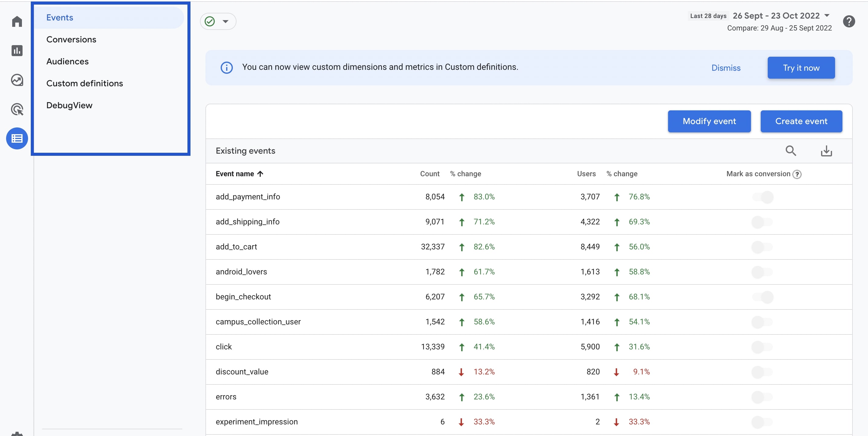Click the 13.2% decrease for discount_value count
The image size is (868, 436).
pos(484,372)
